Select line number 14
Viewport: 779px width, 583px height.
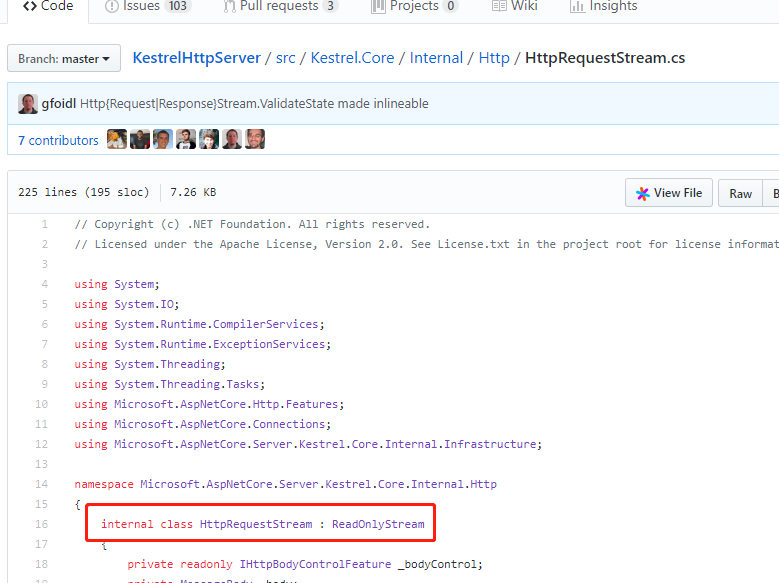[x=41, y=484]
